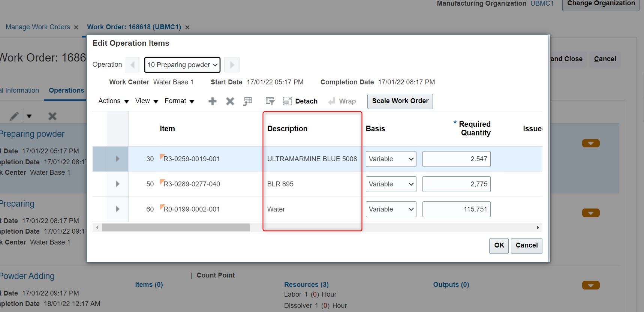This screenshot has width=644, height=312.
Task: Open Basis dropdown for ULTRAMARMINE BLUE 5008
Action: [391, 159]
